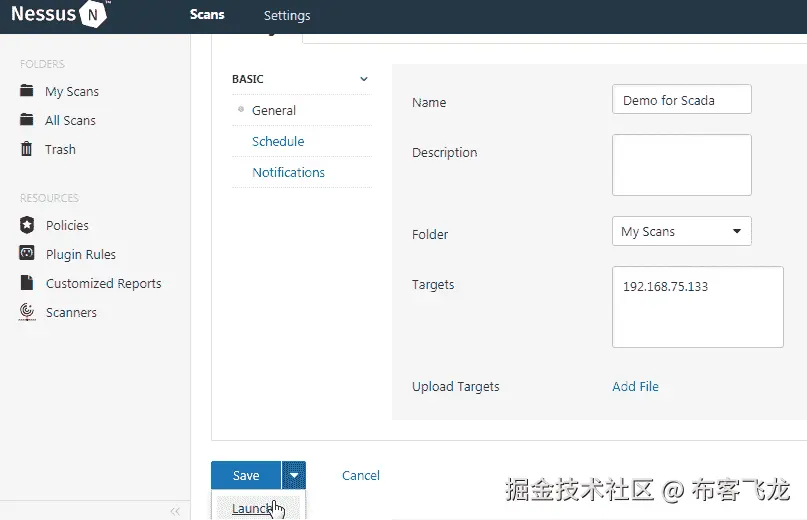Viewport: 807px width, 520px height.
Task: Click the Trash bin icon
Action: click(x=26, y=149)
